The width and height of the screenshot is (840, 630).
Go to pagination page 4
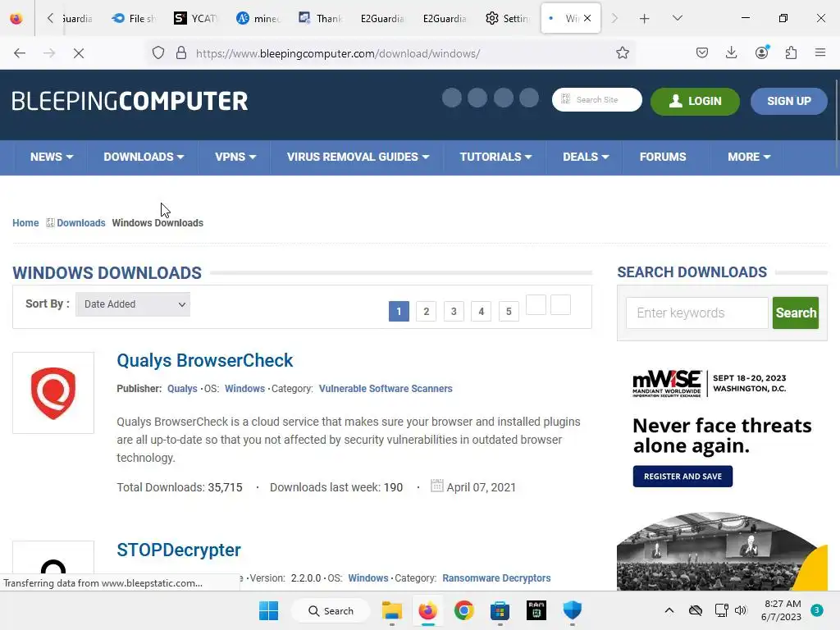tap(481, 311)
